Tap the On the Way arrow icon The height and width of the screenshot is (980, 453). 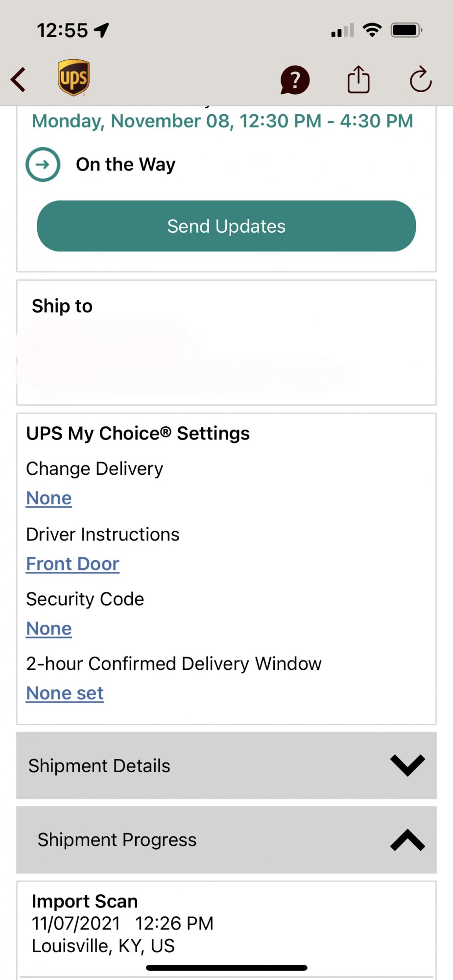[43, 165]
